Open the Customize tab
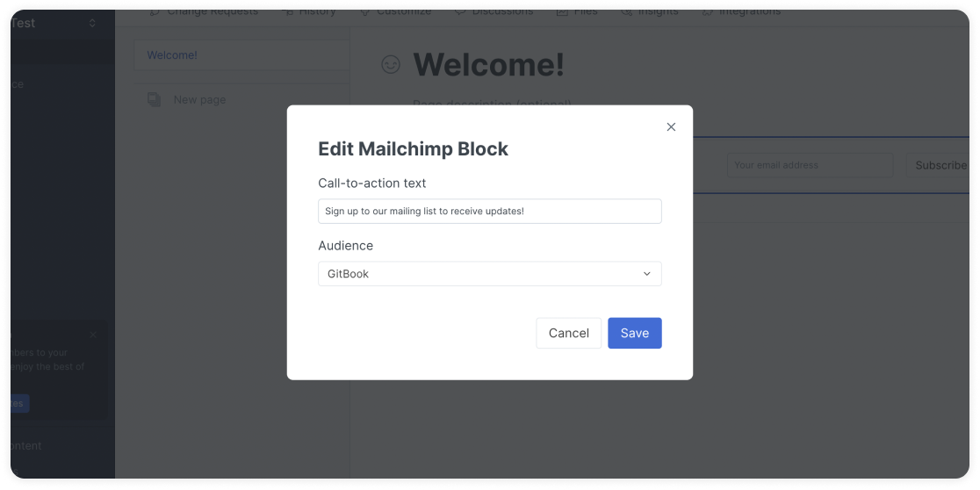The image size is (980, 490). pyautogui.click(x=396, y=12)
